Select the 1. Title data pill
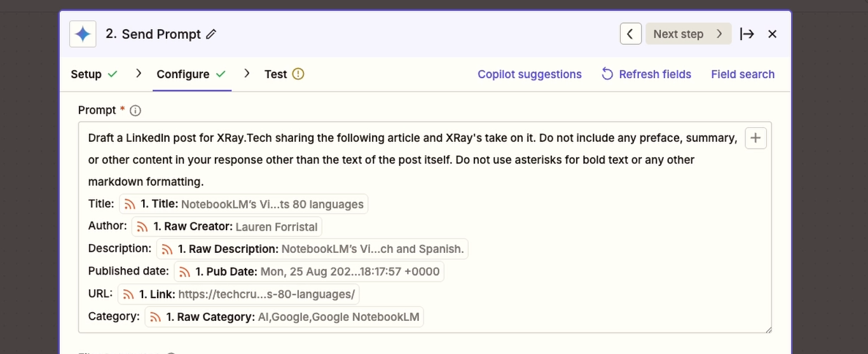This screenshot has height=354, width=868. tap(244, 205)
